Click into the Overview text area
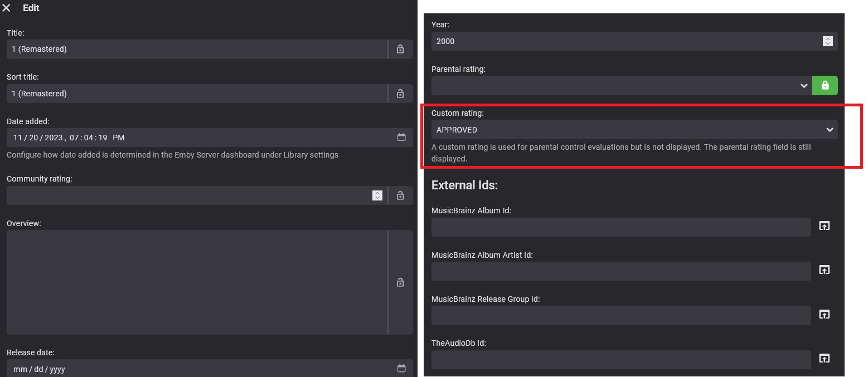Screen dimensions: 868x377 click(195, 282)
